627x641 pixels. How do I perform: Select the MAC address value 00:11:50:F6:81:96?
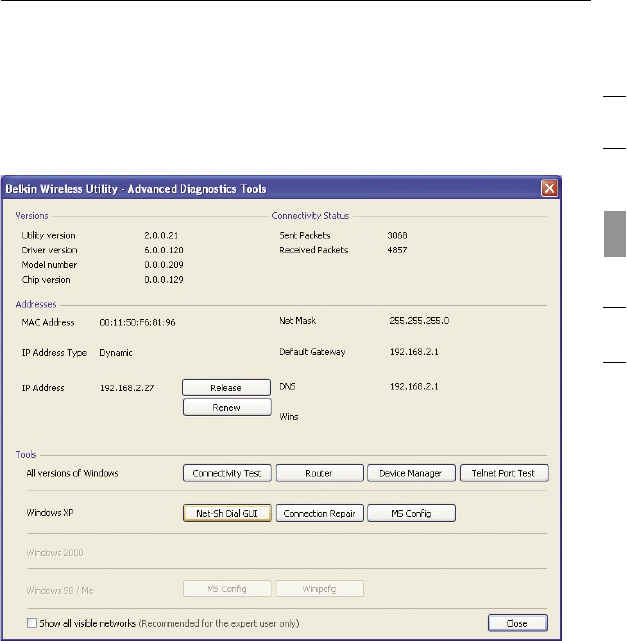tap(139, 323)
